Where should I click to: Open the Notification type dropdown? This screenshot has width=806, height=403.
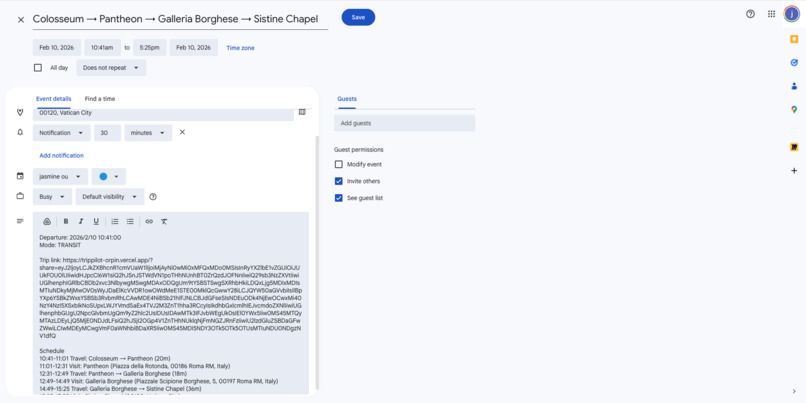[62, 133]
